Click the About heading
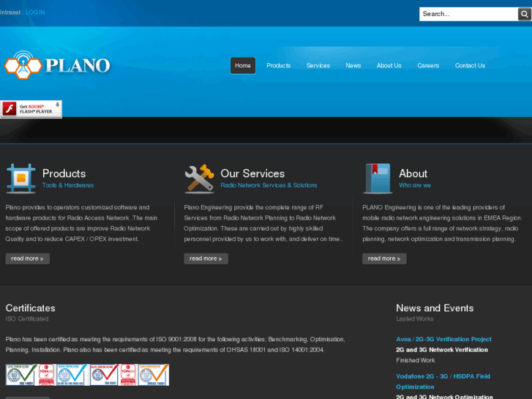 tap(413, 174)
